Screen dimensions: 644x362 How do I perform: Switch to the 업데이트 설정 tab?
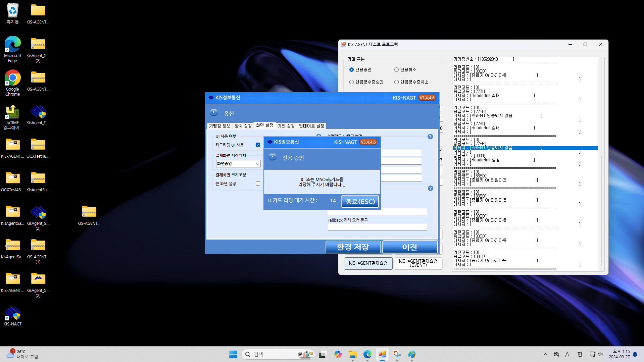click(311, 126)
